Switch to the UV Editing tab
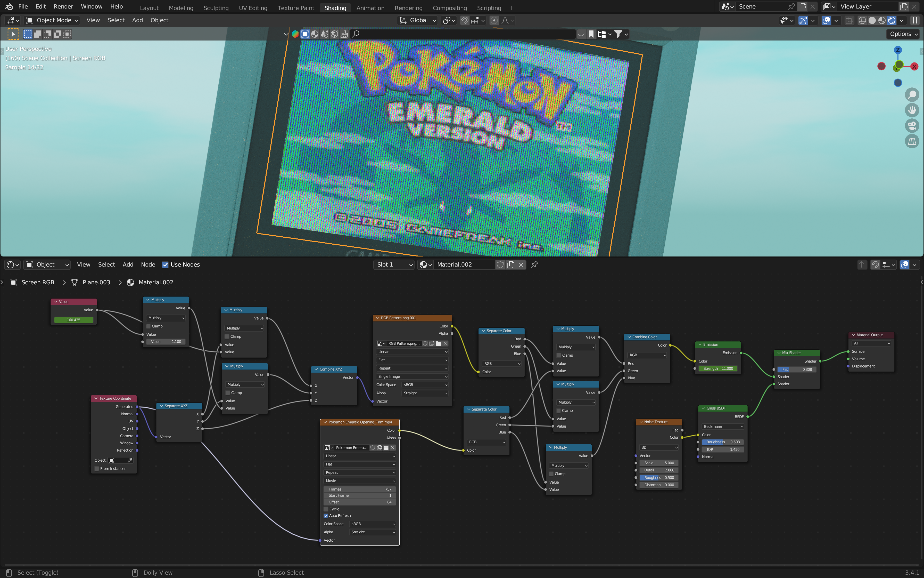This screenshot has height=578, width=924. tap(253, 8)
